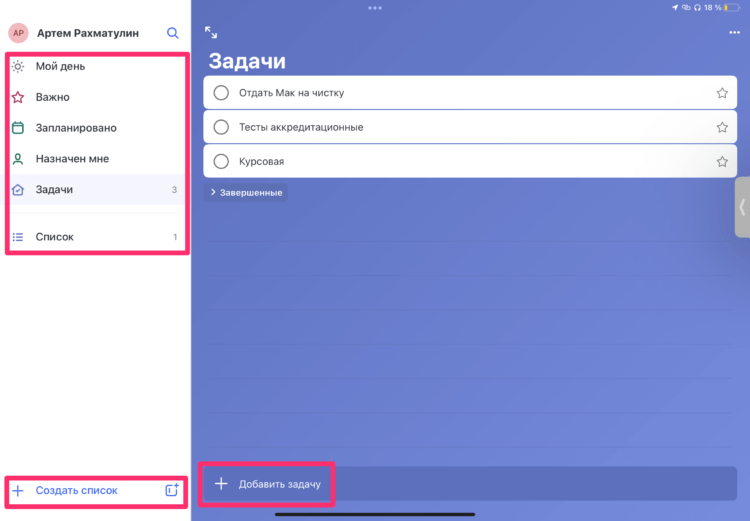Screen dimensions: 750x521
Task: Complete the task Отдать Мак на чистку
Action: (x=221, y=93)
